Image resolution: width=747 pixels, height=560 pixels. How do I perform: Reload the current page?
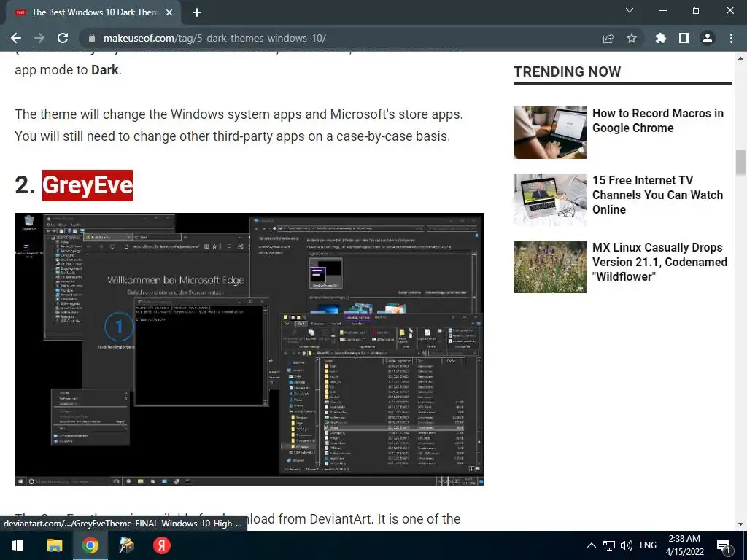click(x=63, y=38)
